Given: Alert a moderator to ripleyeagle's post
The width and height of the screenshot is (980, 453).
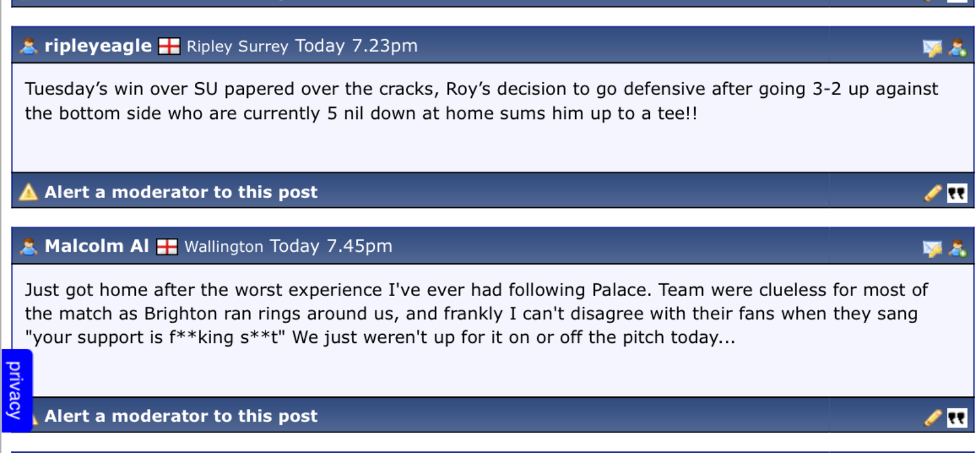Looking at the screenshot, I should [181, 192].
